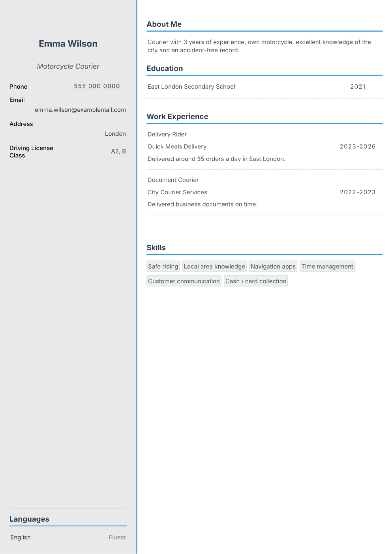Click the 35 orders a day description
Image resolution: width=392 pixels, height=554 pixels.
coord(217,159)
